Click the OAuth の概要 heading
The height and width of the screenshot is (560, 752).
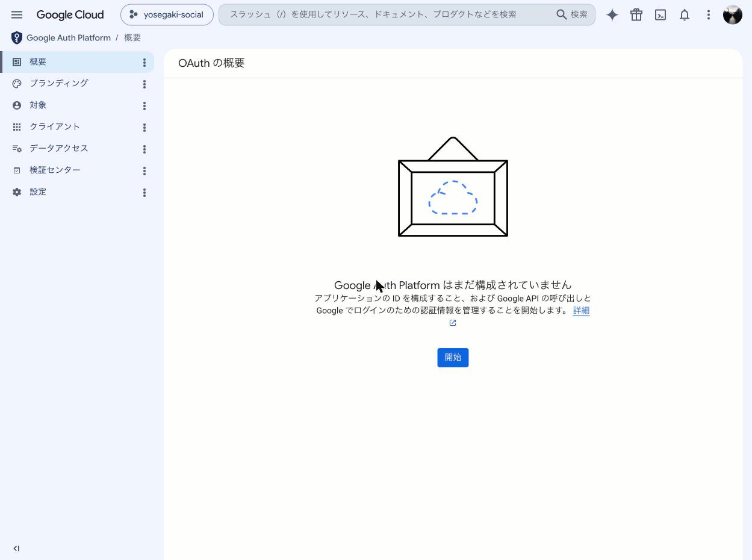(x=211, y=63)
